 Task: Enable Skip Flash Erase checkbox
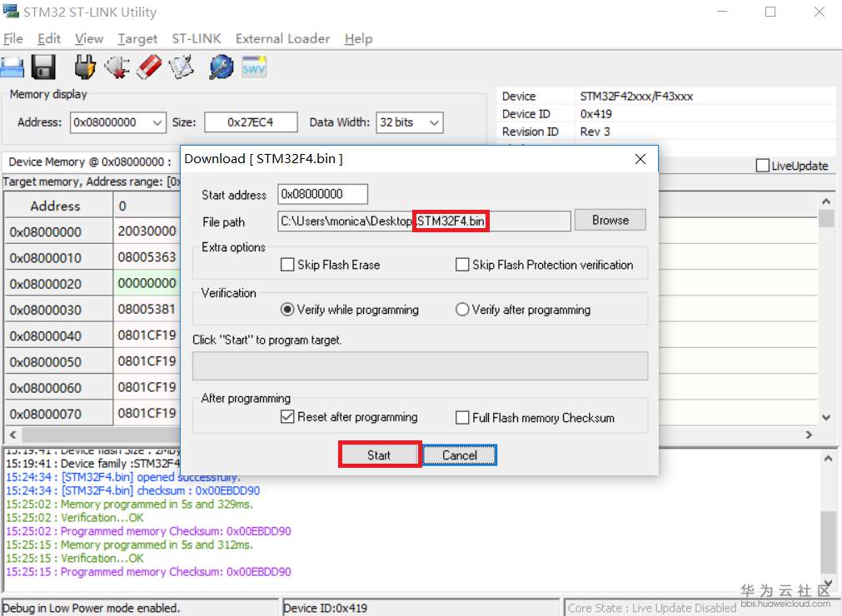(x=287, y=265)
